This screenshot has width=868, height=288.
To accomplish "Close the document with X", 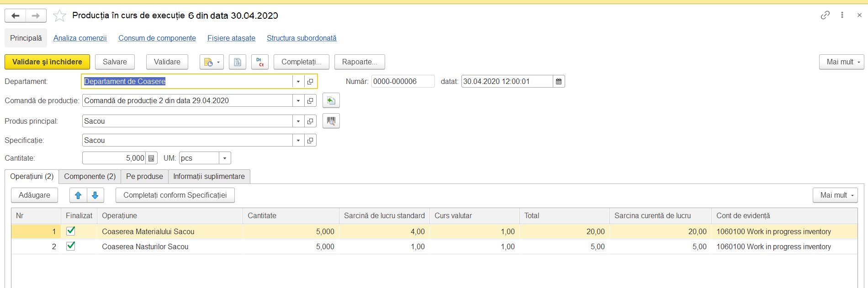I will [x=859, y=15].
